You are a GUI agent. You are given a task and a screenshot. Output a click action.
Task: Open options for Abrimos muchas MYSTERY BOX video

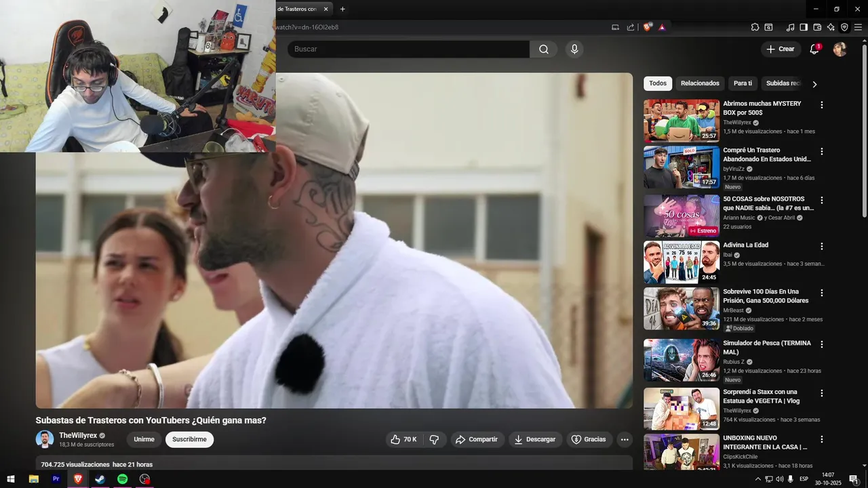(x=822, y=105)
